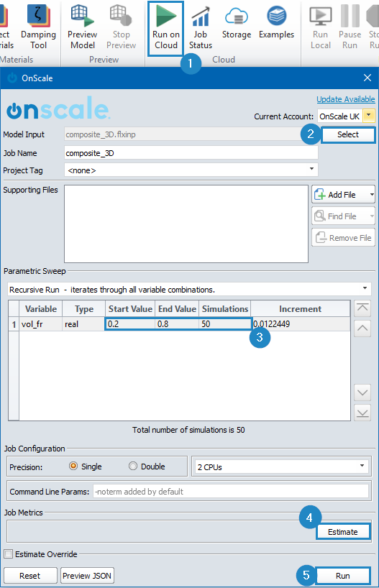The height and width of the screenshot is (588, 379).
Task: Click Run to submit the job
Action: pos(343,575)
